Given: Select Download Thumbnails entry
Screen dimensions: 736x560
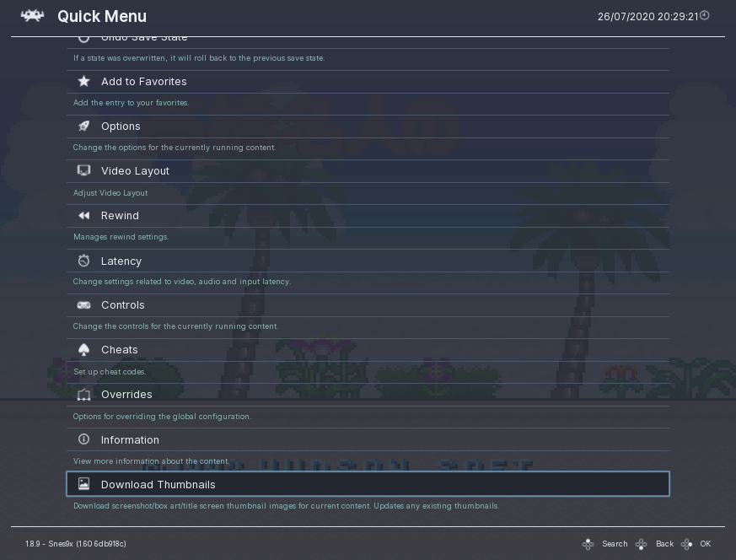Looking at the screenshot, I should click(368, 484).
